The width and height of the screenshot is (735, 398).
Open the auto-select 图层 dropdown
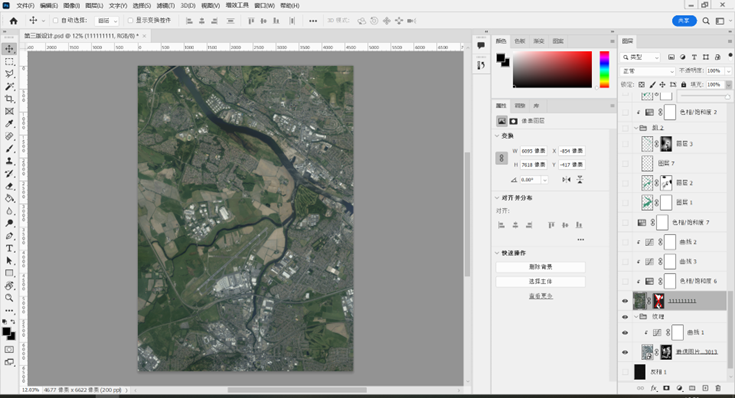click(107, 21)
